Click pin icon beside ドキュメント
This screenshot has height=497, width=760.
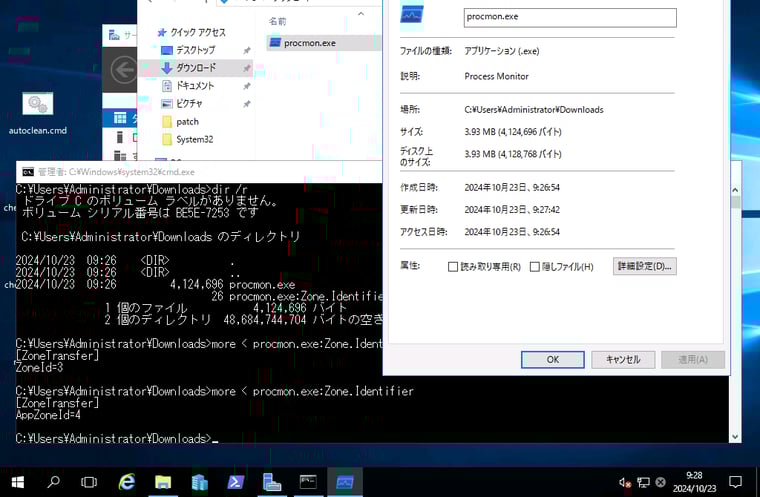[x=247, y=86]
